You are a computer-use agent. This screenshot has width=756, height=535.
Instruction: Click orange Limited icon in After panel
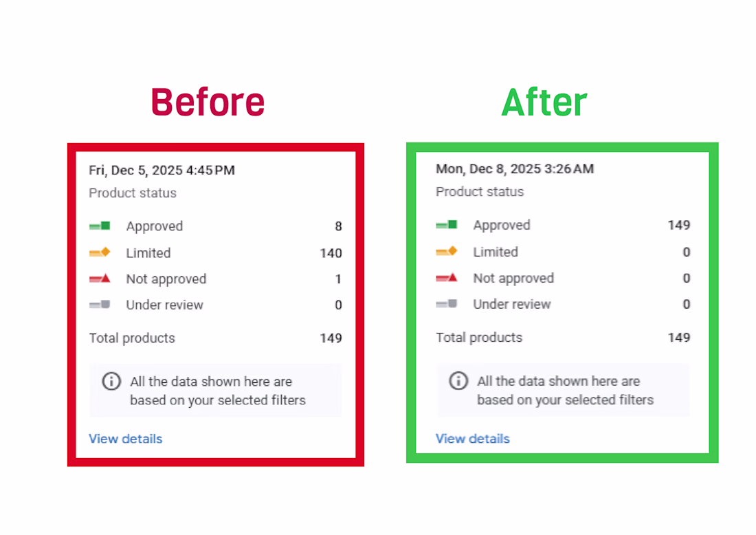pos(447,252)
